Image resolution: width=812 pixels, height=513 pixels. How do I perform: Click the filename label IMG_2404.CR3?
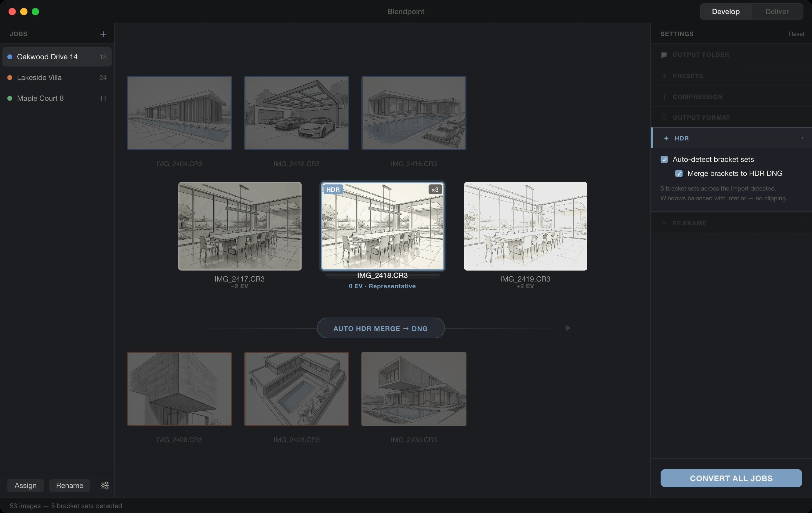point(179,164)
